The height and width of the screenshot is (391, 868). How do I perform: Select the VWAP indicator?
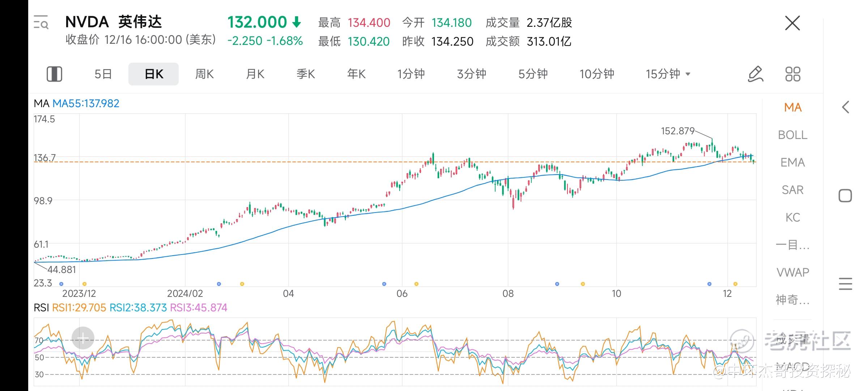[792, 272]
